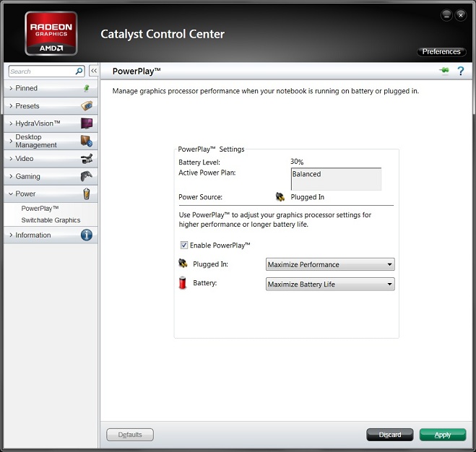Open help with the question mark icon
Image resolution: width=476 pixels, height=452 pixels.
click(461, 71)
